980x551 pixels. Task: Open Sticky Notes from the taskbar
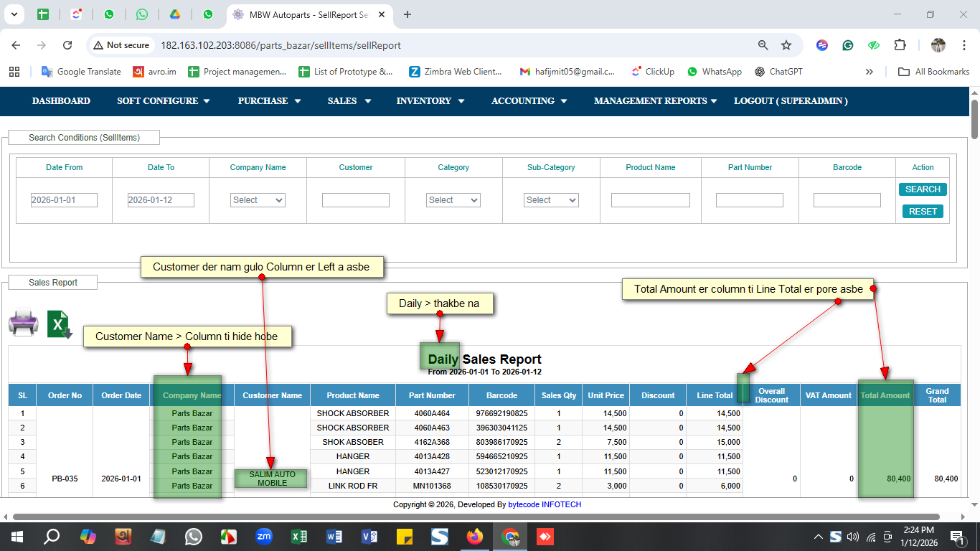tap(404, 537)
